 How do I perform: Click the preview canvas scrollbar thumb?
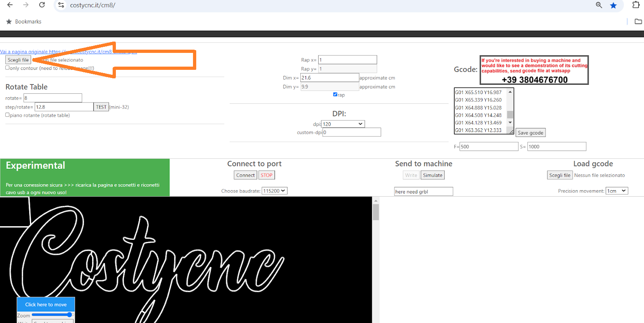click(x=376, y=212)
